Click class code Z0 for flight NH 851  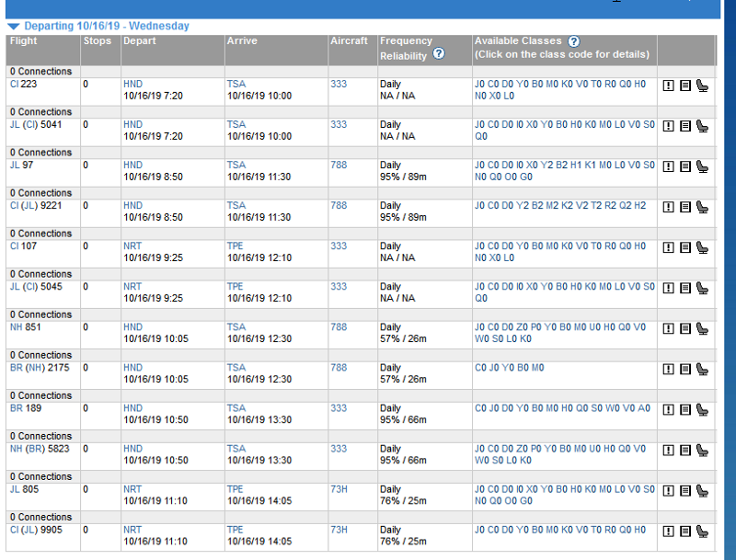(523, 327)
